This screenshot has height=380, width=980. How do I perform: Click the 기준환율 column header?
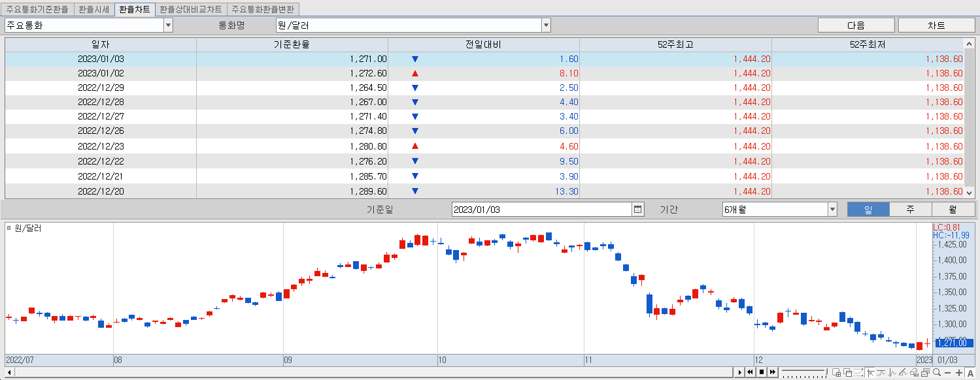pos(292,44)
